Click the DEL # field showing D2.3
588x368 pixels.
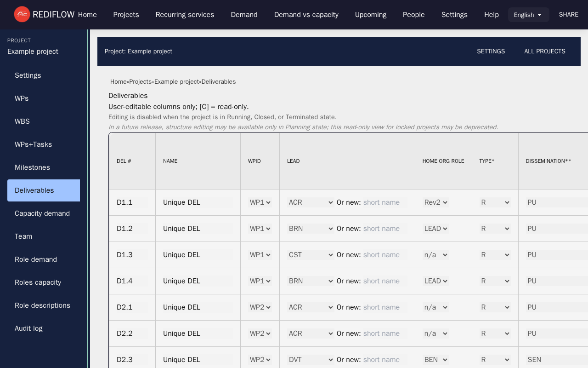[131, 360]
